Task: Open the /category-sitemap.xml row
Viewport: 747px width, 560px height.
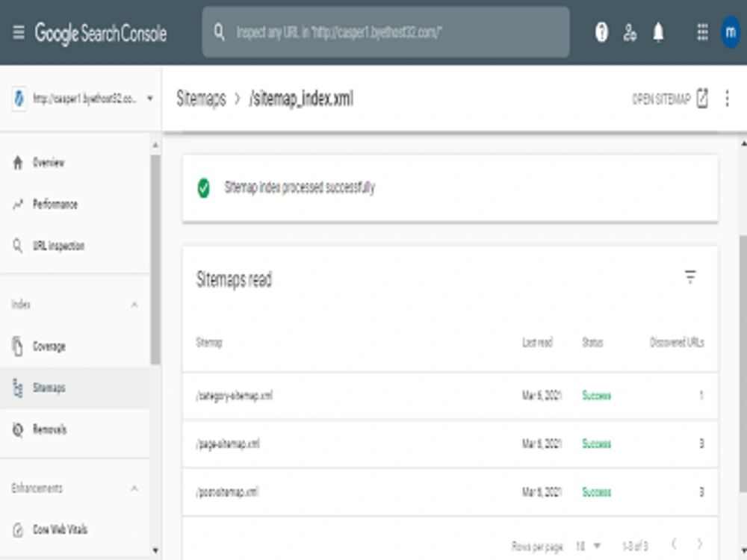Action: (450, 396)
